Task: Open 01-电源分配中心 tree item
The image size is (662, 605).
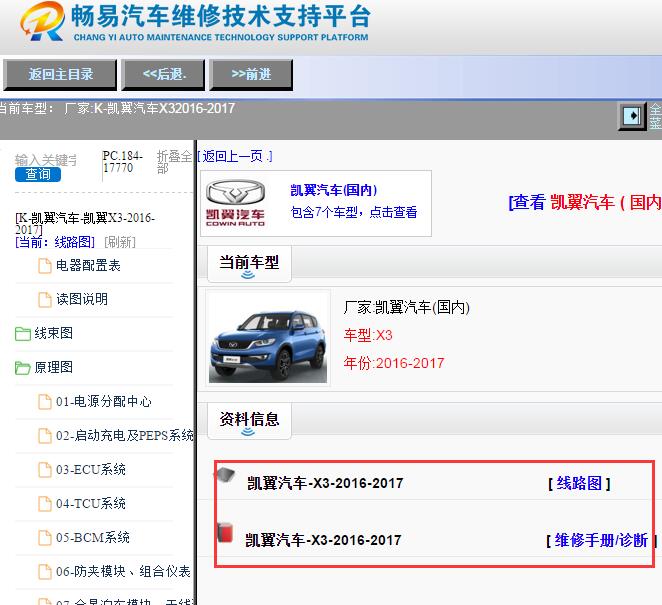Action: pos(103,402)
